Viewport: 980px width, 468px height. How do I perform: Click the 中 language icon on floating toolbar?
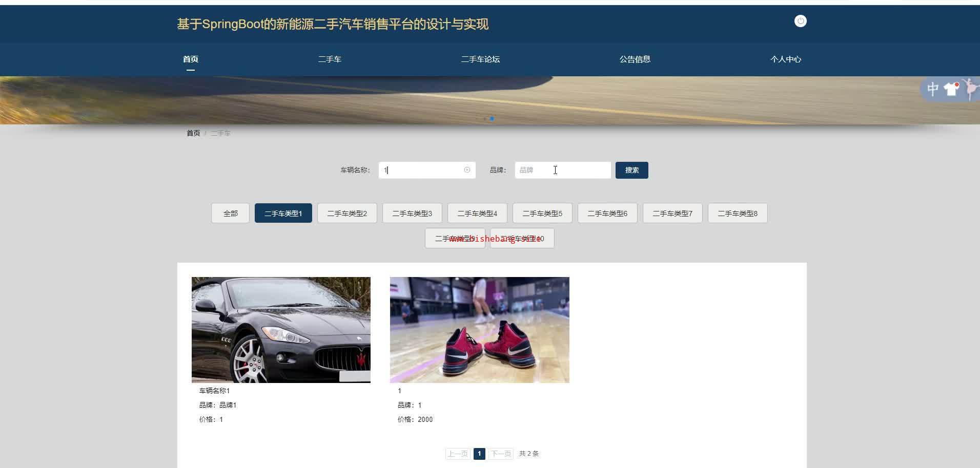pyautogui.click(x=933, y=89)
